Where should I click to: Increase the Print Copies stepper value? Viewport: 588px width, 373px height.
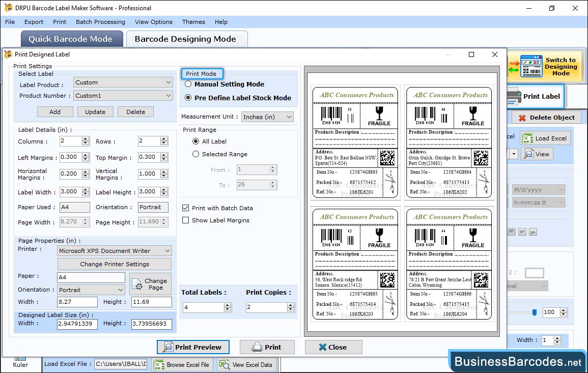point(291,305)
